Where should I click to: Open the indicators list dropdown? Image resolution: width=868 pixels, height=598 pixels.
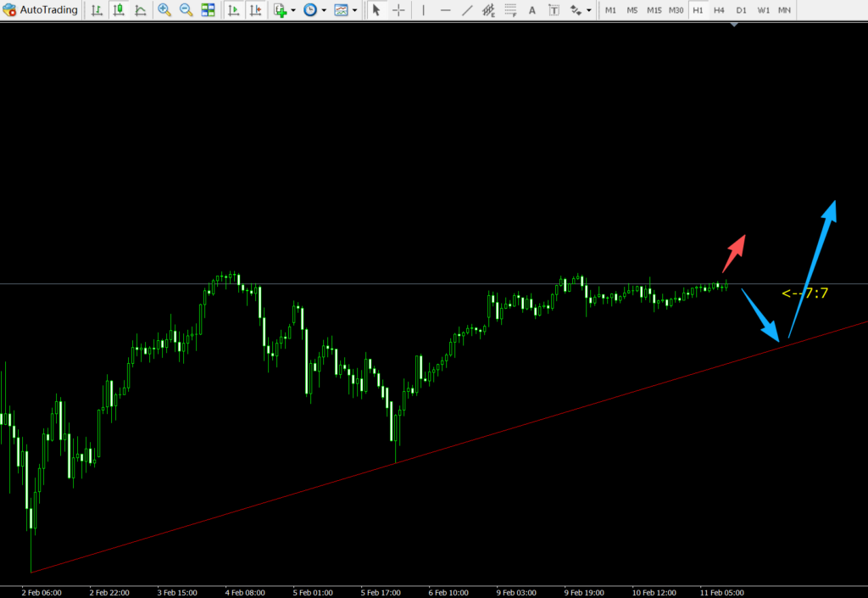click(293, 10)
